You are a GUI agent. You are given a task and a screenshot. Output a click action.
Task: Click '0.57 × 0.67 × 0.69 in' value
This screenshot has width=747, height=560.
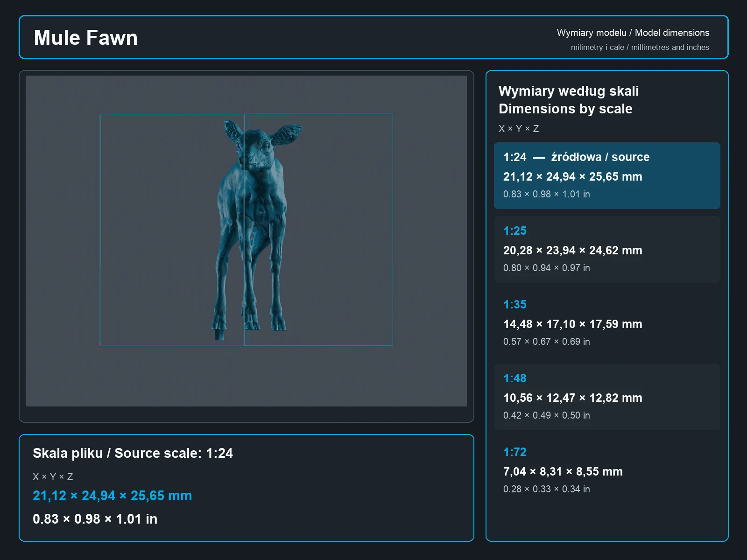(547, 342)
